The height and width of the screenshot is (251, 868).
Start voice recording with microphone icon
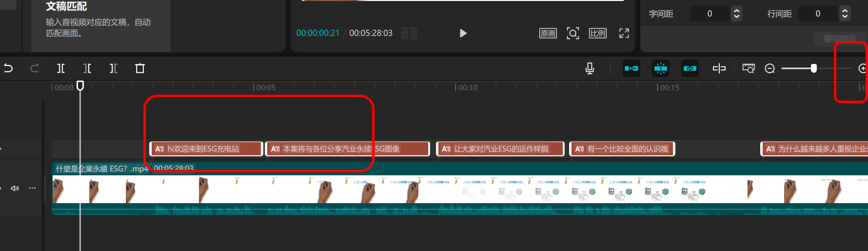(590, 68)
